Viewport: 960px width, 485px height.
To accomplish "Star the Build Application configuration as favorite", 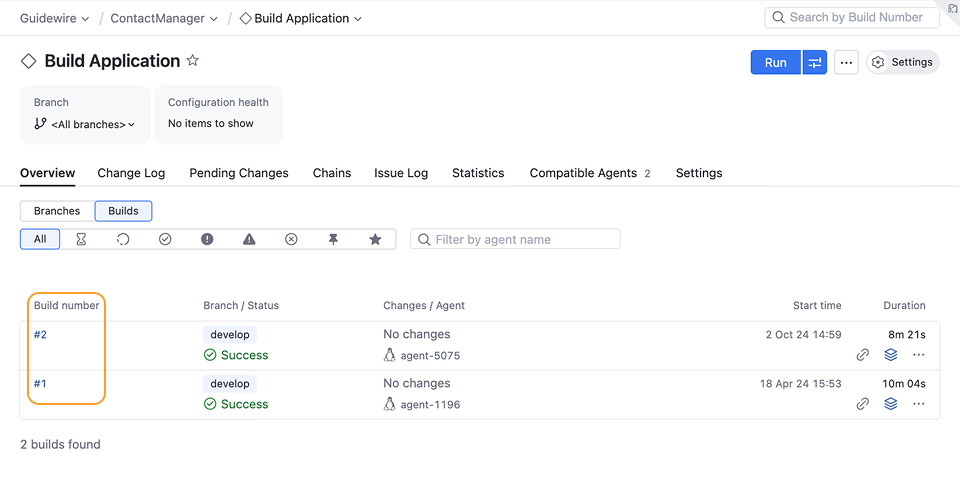I will [x=192, y=60].
